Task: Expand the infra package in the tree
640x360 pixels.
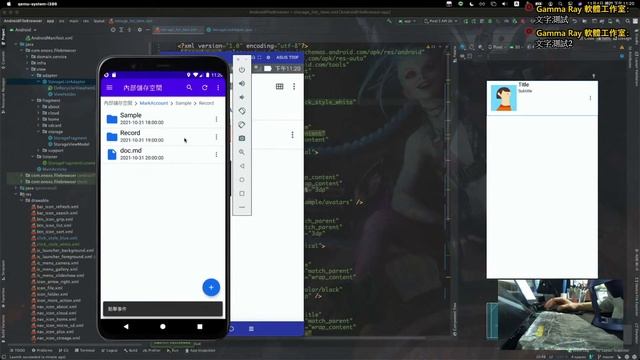Action: pyautogui.click(x=27, y=63)
